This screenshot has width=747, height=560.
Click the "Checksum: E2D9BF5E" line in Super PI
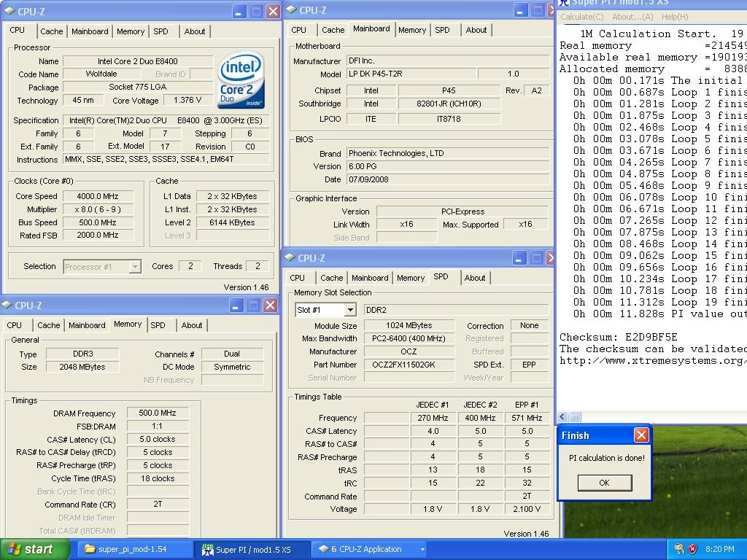tap(619, 337)
